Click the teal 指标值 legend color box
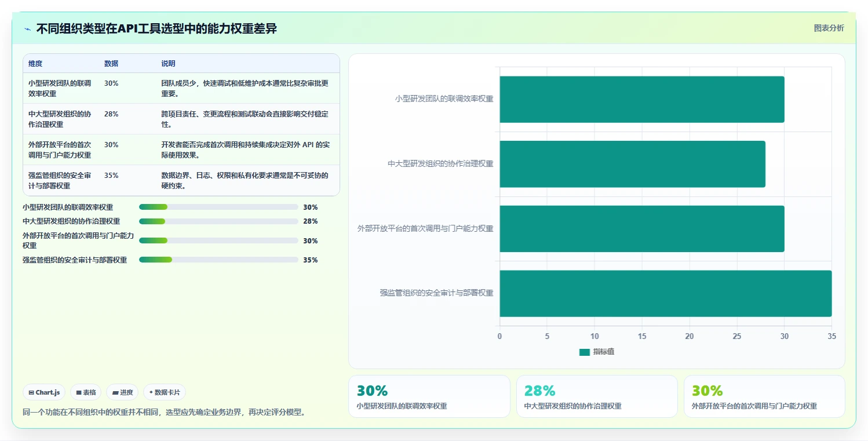This screenshot has height=441, width=868. tap(584, 352)
